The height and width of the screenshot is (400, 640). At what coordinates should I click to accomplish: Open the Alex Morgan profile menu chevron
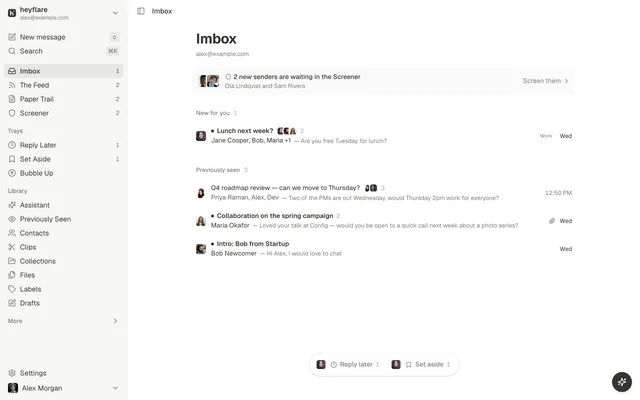click(116, 388)
